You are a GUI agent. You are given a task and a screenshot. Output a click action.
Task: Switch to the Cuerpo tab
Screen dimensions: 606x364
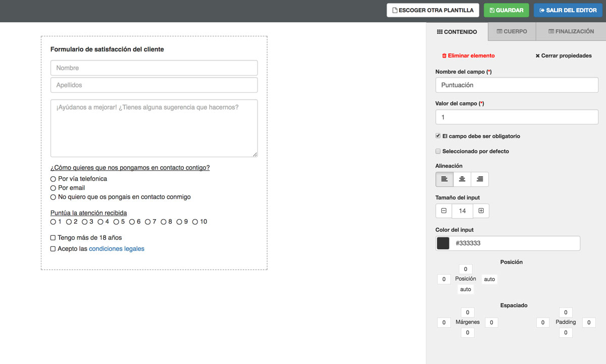[512, 31]
